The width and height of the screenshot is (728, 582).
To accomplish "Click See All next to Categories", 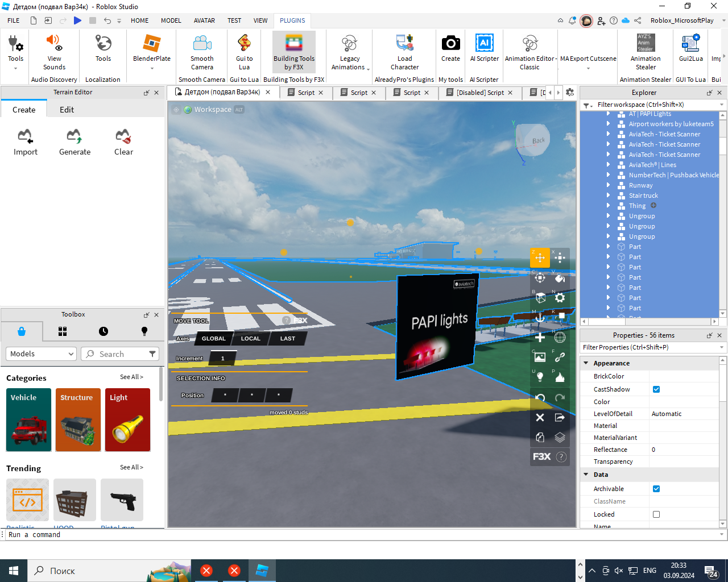I will [131, 377].
